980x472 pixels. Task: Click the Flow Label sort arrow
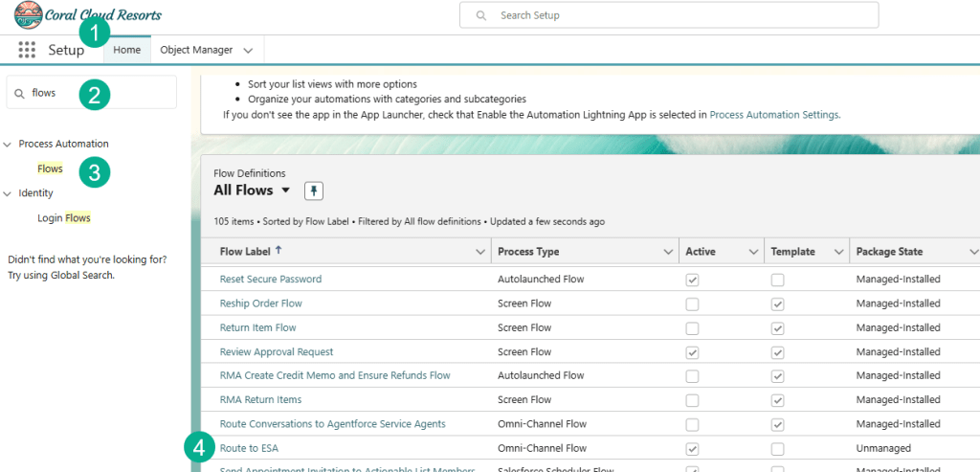tap(278, 251)
